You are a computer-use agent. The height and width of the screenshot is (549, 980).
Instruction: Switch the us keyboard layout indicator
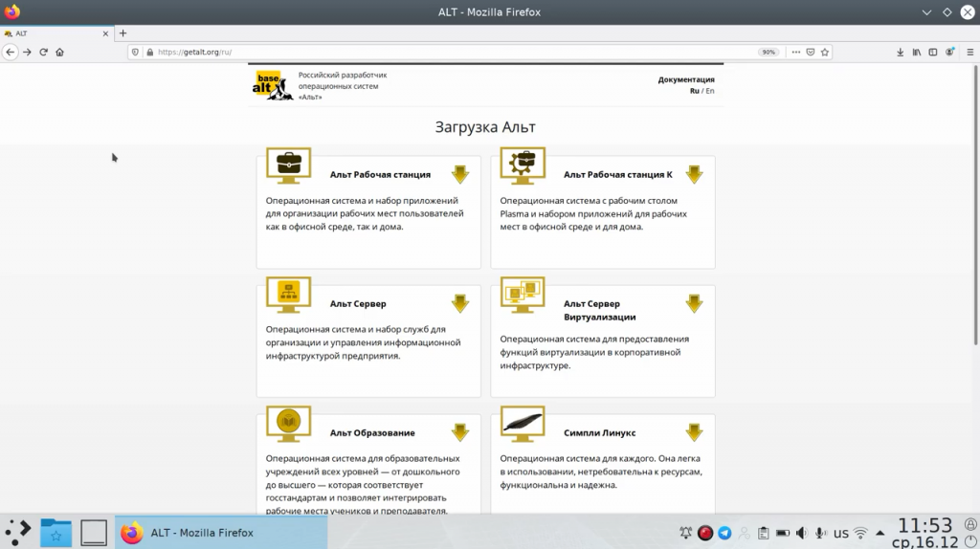[841, 534]
